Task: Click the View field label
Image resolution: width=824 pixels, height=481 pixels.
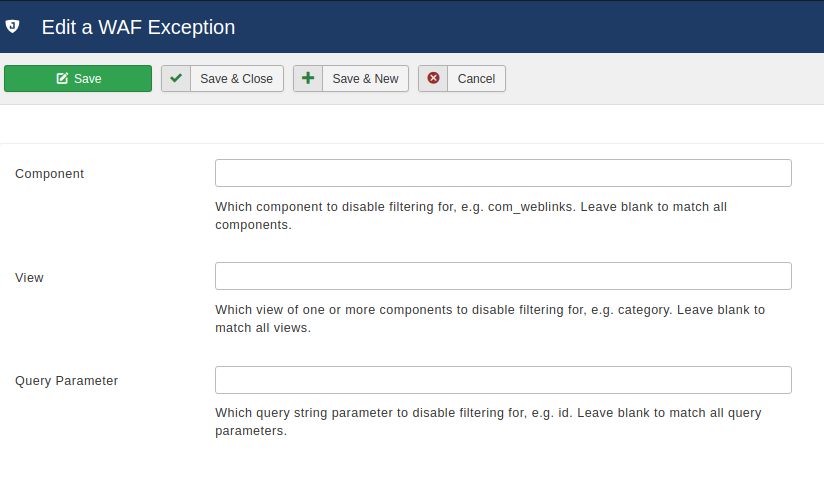Action: [x=30, y=277]
